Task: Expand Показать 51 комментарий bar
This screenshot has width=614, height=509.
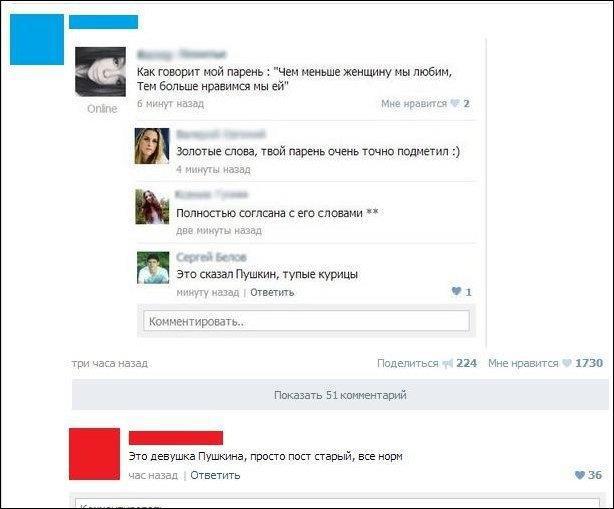Action: click(340, 395)
